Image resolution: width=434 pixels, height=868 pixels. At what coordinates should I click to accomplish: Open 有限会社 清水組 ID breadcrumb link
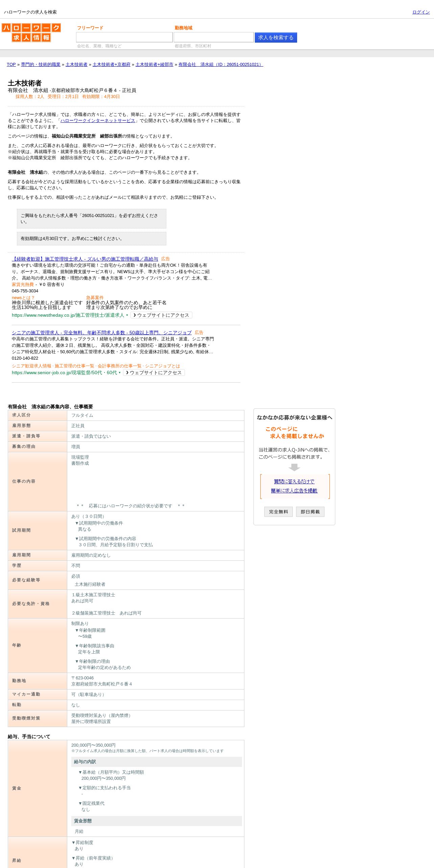coord(221,65)
